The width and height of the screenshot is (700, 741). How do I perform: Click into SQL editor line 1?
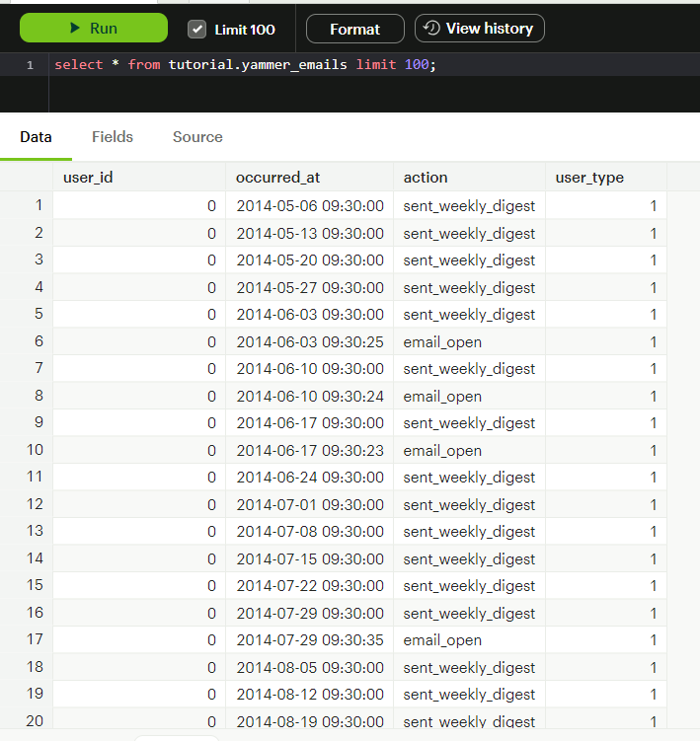[x=373, y=64]
